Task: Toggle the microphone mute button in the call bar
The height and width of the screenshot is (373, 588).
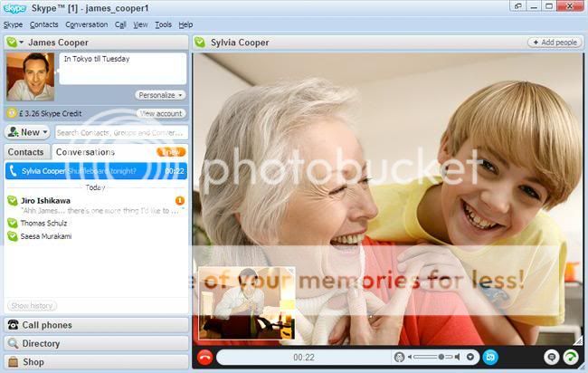Action: click(x=400, y=358)
